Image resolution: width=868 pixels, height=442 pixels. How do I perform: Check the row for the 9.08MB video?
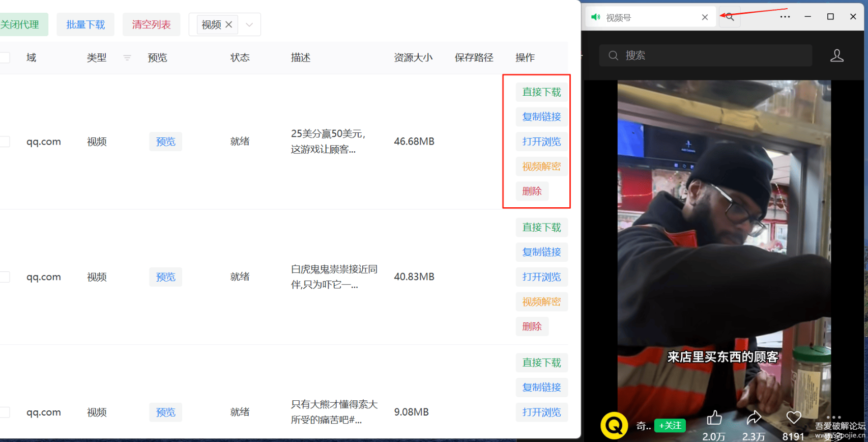5,412
